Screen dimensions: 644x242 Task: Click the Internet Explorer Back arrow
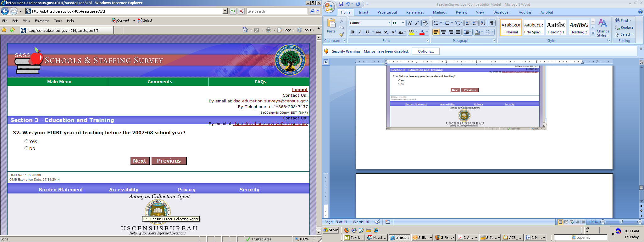pos(5,11)
